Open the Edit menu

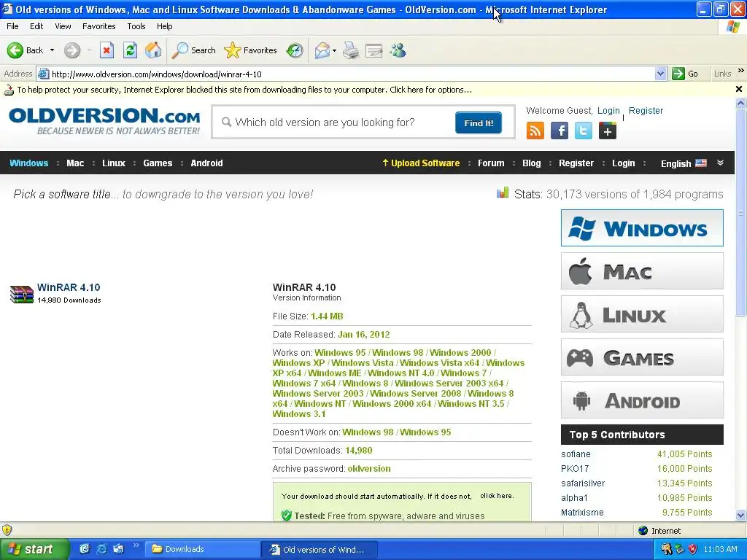(36, 26)
